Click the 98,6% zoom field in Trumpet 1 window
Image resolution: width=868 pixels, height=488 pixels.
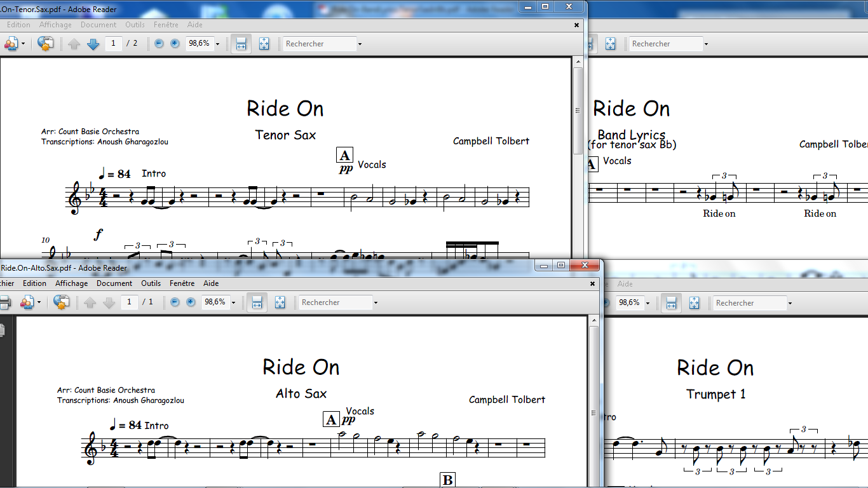click(x=629, y=303)
